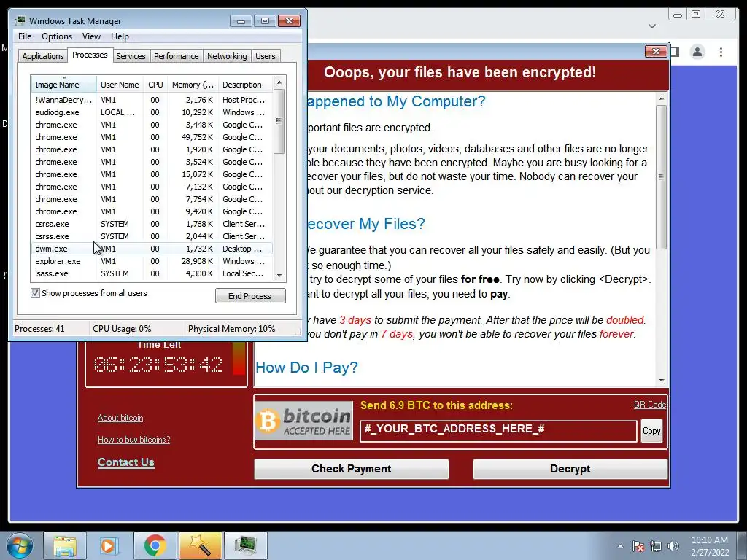This screenshot has width=747, height=560.
Task: Click the wand application taskbar icon
Action: pos(200,545)
